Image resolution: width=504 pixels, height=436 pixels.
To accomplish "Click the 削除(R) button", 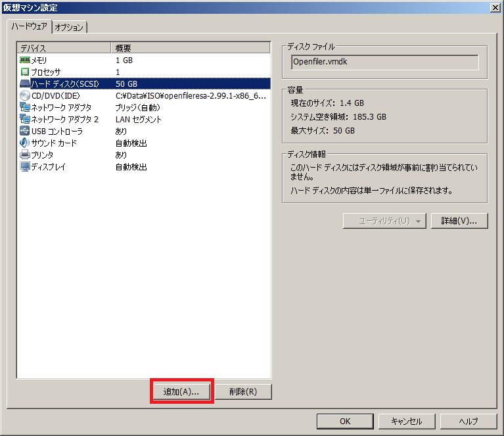I will (x=243, y=391).
